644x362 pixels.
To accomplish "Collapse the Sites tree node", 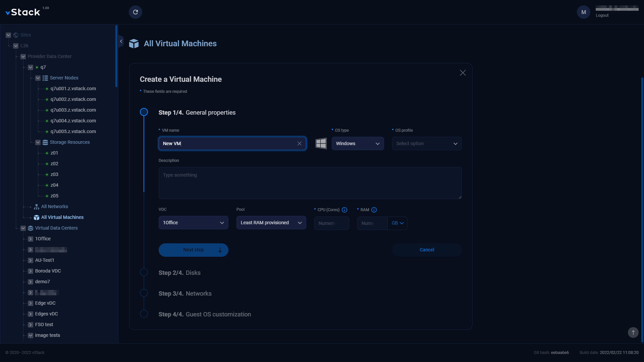I will 8,35.
